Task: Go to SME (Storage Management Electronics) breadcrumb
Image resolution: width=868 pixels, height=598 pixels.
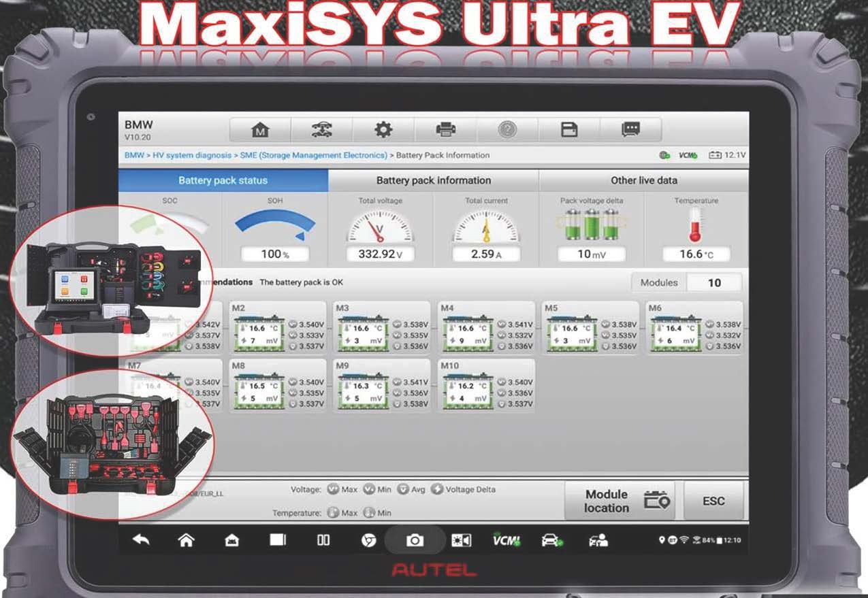Action: [x=313, y=155]
